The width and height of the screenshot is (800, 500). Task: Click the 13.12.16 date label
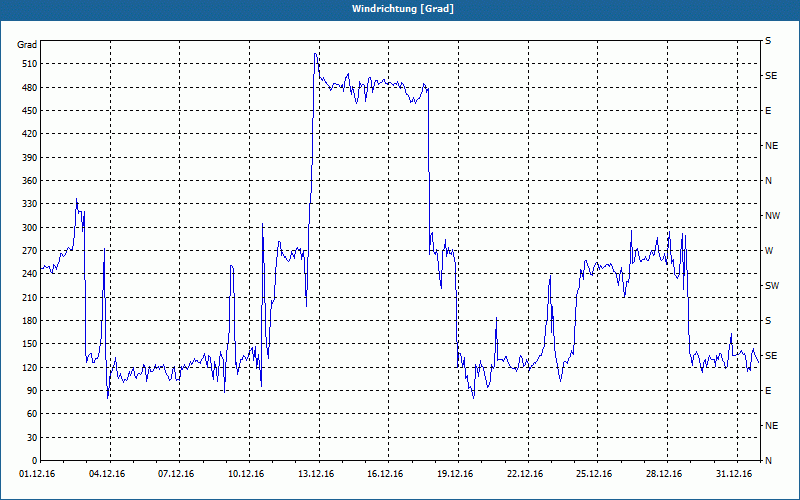pos(316,474)
